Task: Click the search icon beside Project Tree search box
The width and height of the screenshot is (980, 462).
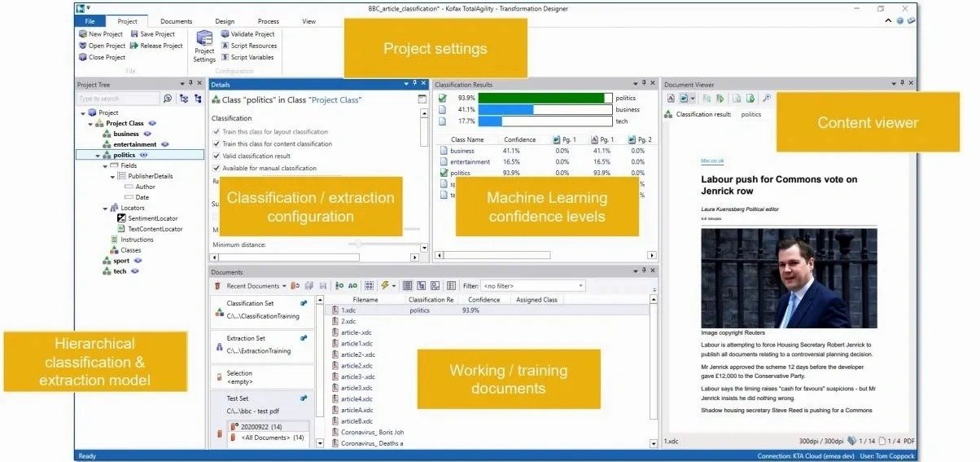Action: coord(168,99)
